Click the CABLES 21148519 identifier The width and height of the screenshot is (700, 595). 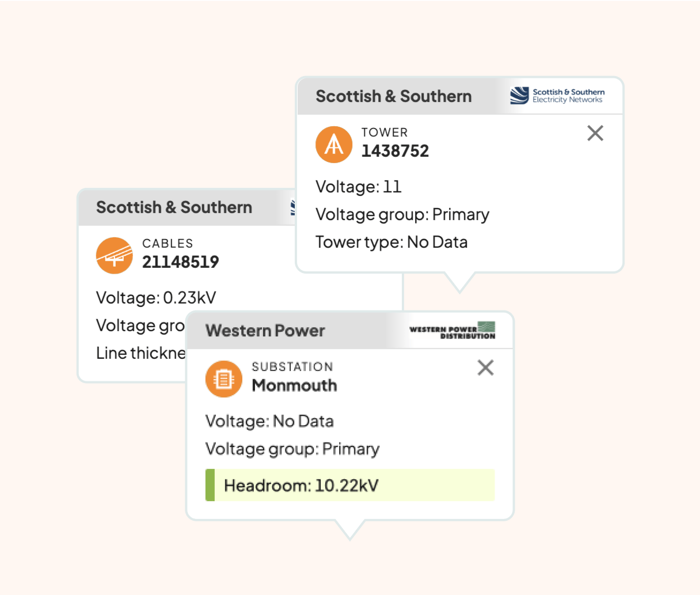180,253
